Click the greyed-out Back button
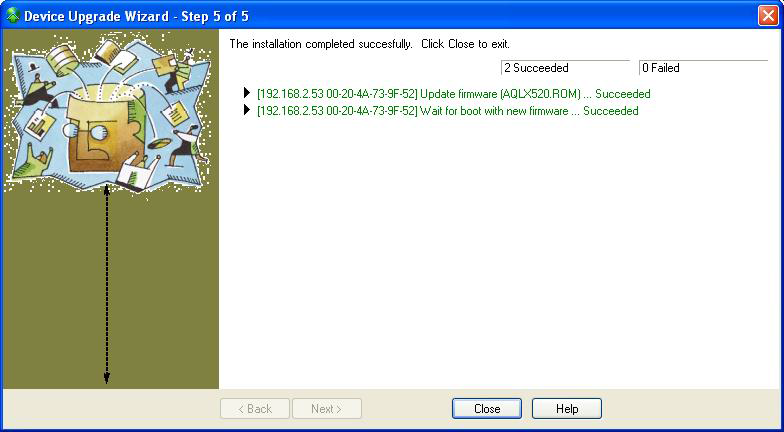The height and width of the screenshot is (432, 784). click(254, 408)
